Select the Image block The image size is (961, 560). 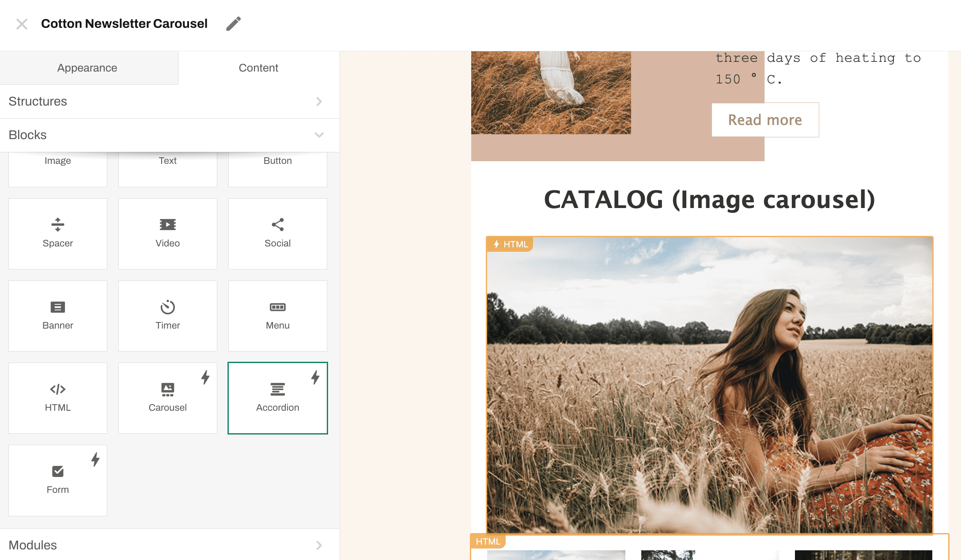[58, 169]
